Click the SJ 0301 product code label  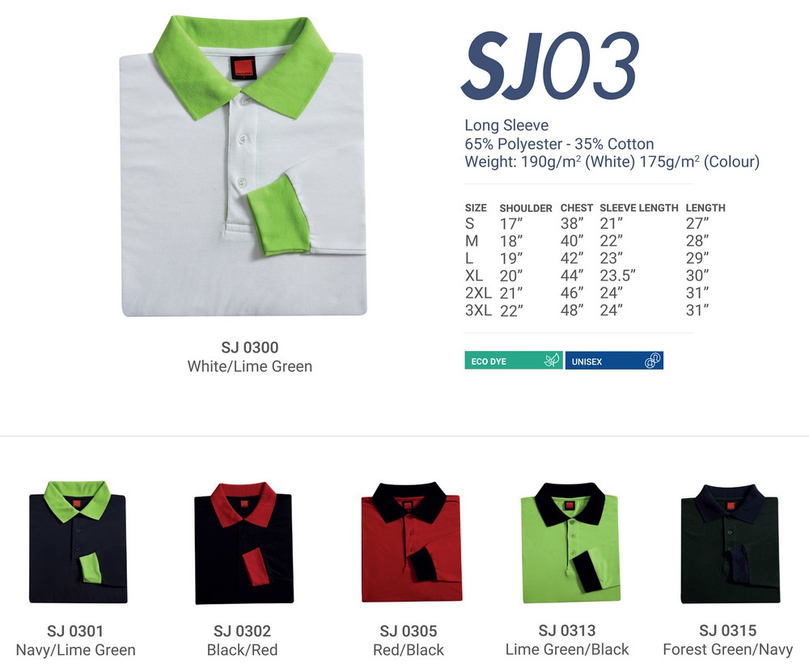(x=75, y=631)
